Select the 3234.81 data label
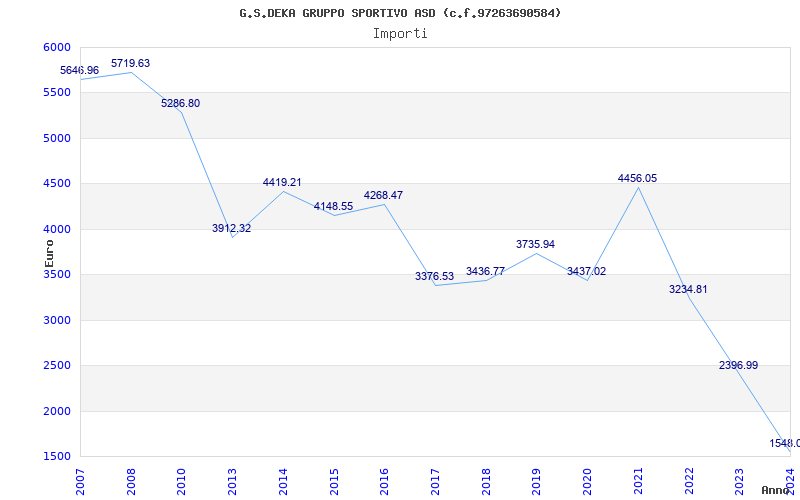This screenshot has height=500, width=800. coord(688,289)
